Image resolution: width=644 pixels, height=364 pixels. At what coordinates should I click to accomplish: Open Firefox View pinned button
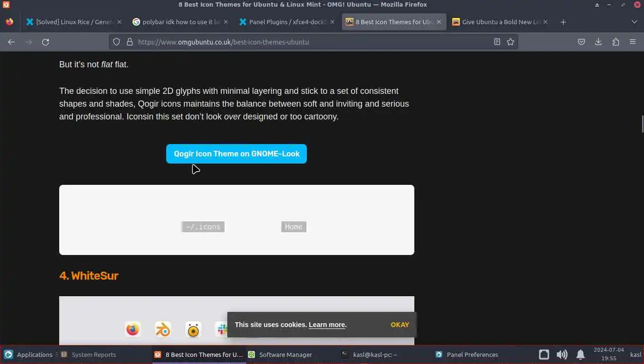9,22
